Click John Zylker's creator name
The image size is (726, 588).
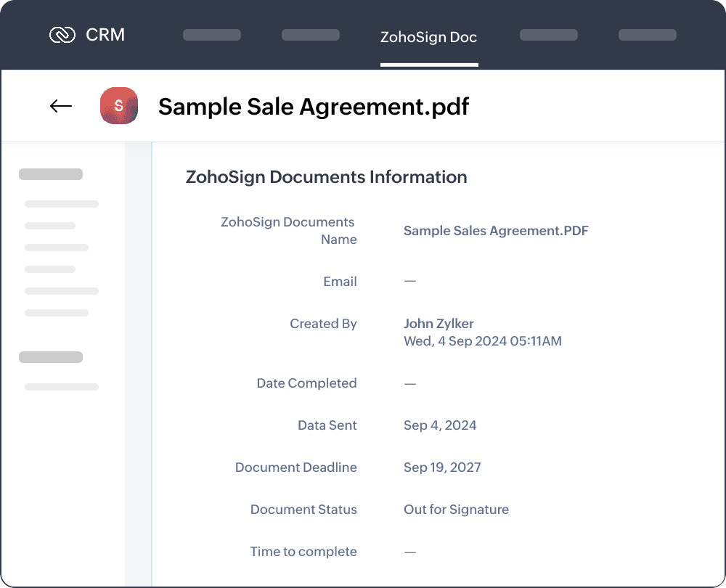pos(439,324)
